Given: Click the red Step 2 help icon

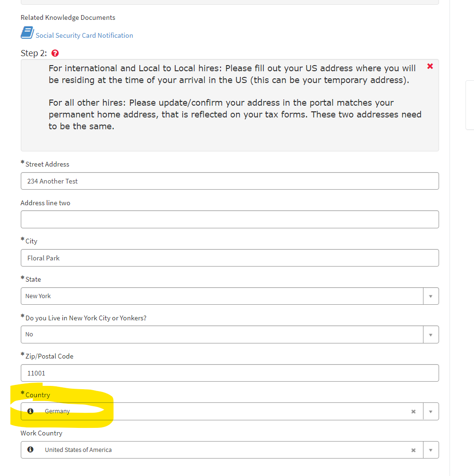Looking at the screenshot, I should [55, 53].
